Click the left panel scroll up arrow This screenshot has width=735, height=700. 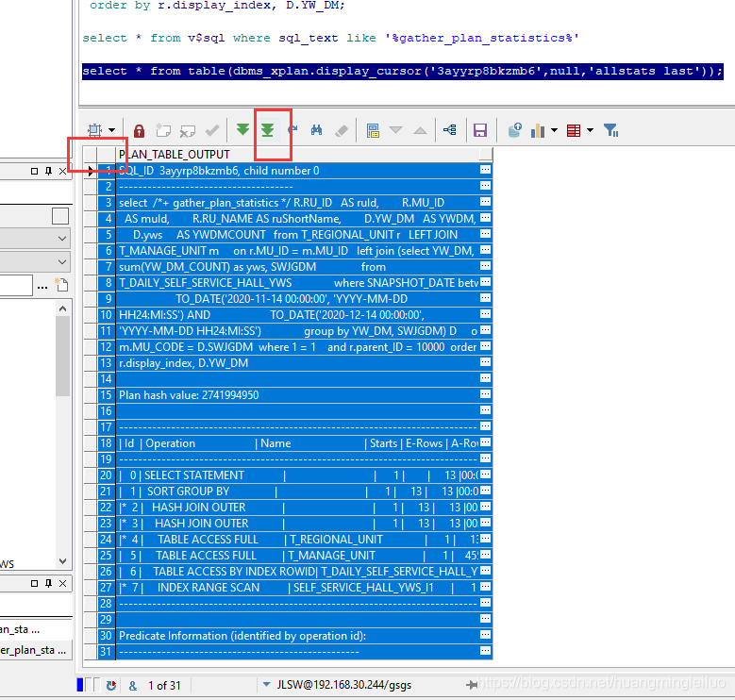(62, 308)
